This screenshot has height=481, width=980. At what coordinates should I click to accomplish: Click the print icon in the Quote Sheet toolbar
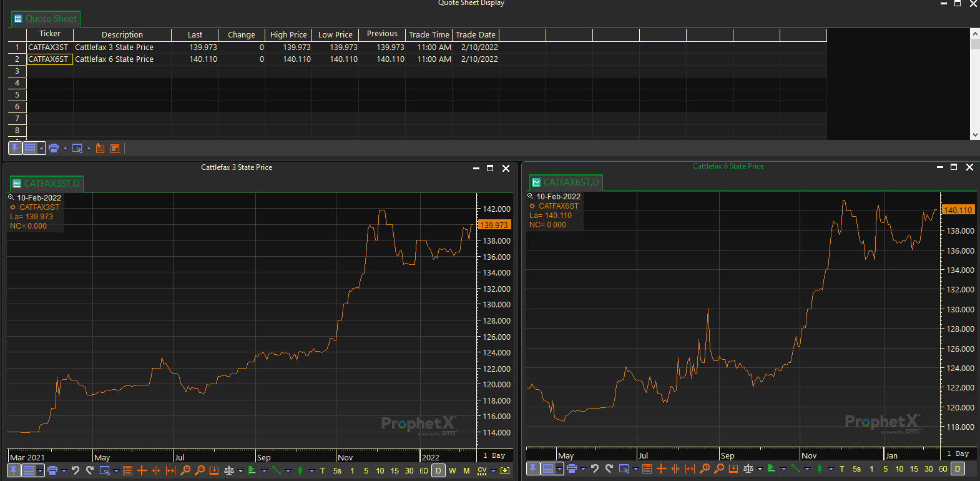coord(54,148)
